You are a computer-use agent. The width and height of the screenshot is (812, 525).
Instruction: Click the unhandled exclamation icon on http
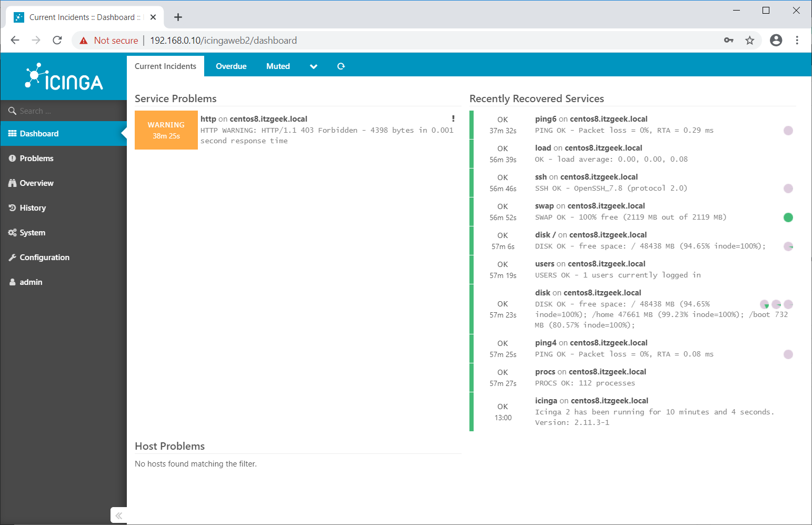[453, 118]
